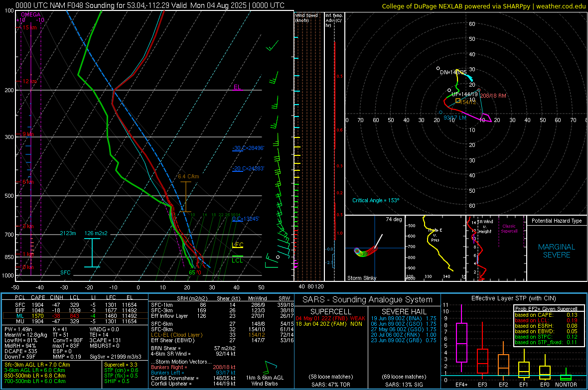Select the 'Critical Angle = 153°' text
The width and height of the screenshot is (588, 390).
[376, 200]
